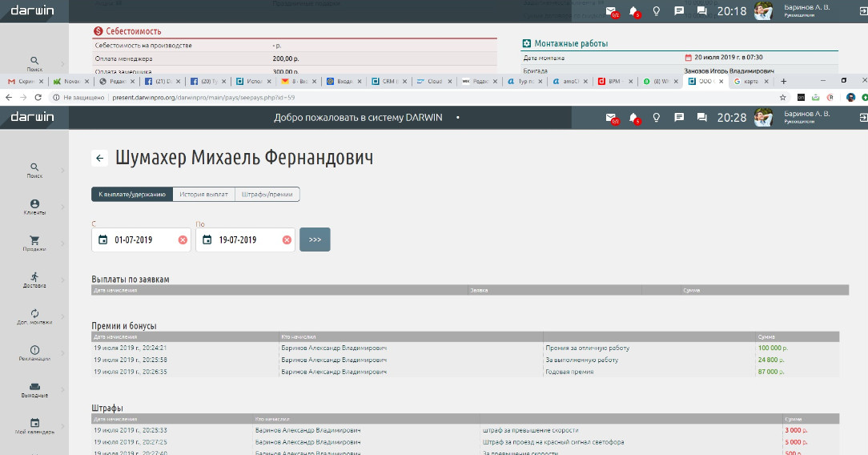Switch to Штрафы/премии tab
The height and width of the screenshot is (455, 868).
(267, 195)
